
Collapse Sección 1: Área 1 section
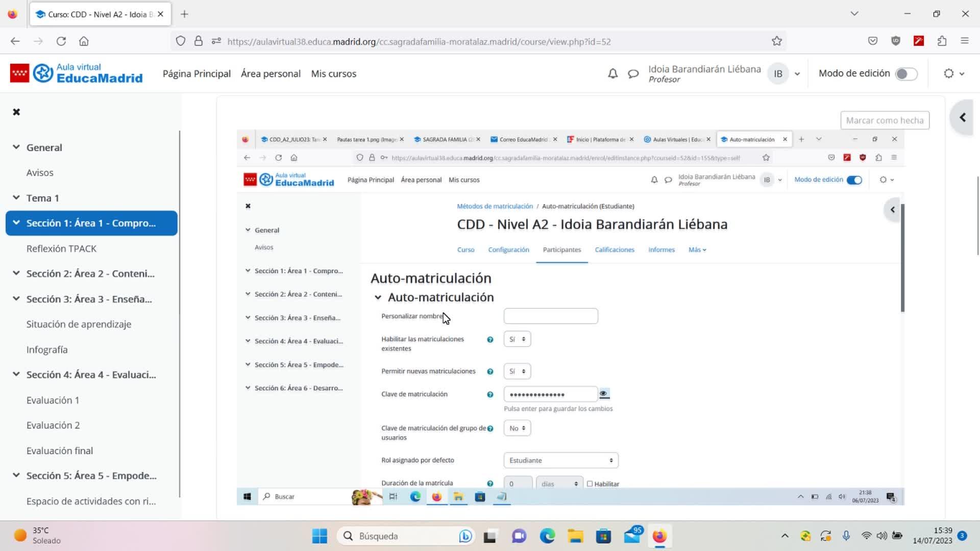click(x=16, y=223)
